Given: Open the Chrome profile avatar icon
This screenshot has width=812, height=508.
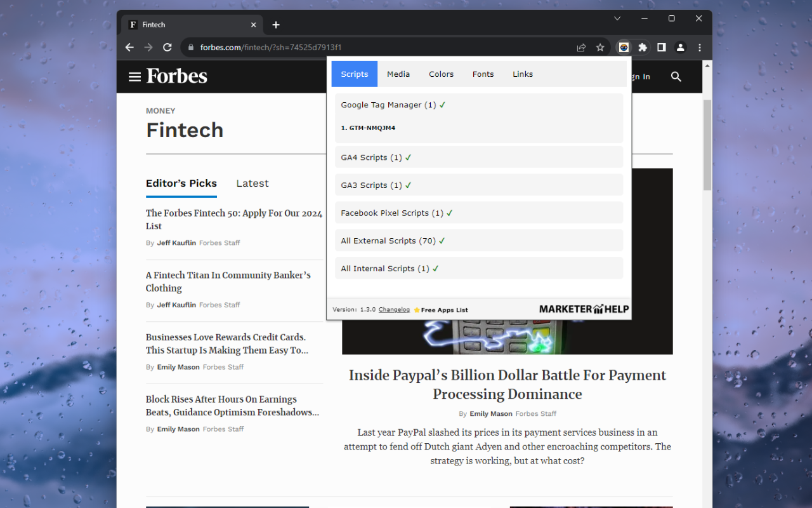Looking at the screenshot, I should coord(680,48).
